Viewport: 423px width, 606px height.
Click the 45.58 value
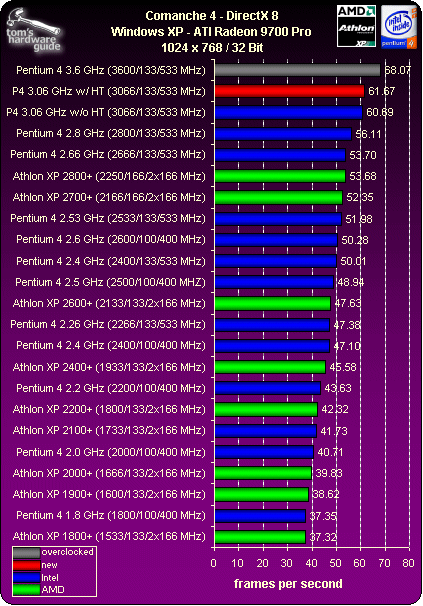[x=343, y=367]
